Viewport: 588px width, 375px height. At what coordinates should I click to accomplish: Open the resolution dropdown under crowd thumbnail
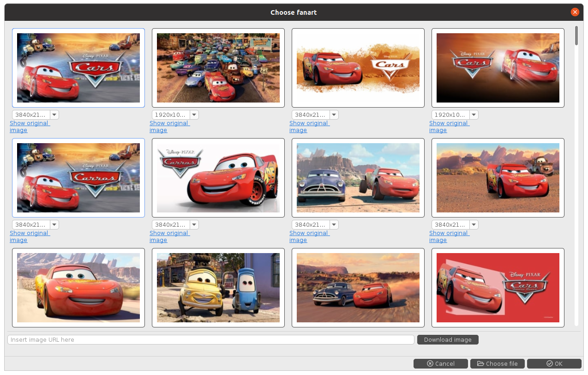[x=194, y=115]
